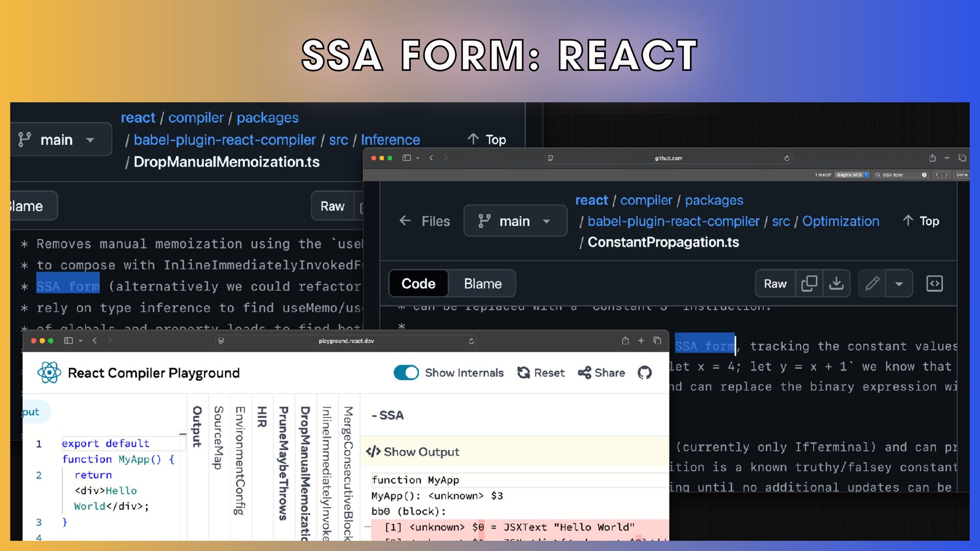Open more edit options caret
The width and height of the screenshot is (980, 551).
(899, 284)
